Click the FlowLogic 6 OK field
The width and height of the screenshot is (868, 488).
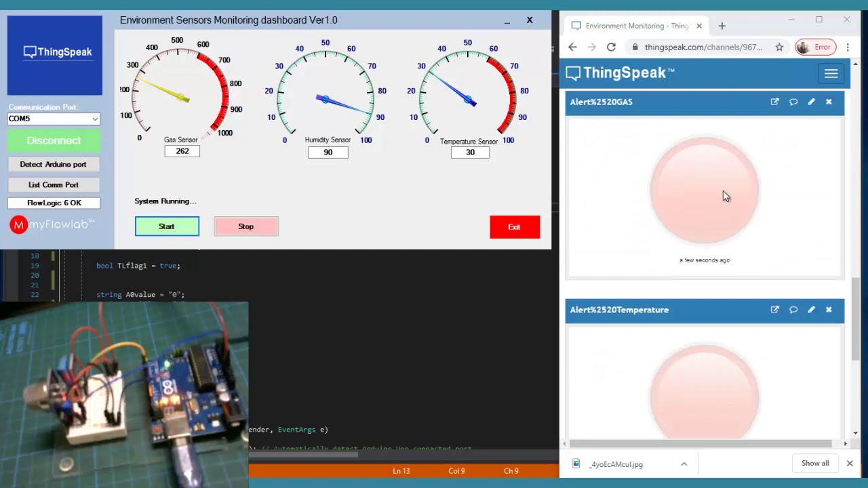tap(54, 203)
